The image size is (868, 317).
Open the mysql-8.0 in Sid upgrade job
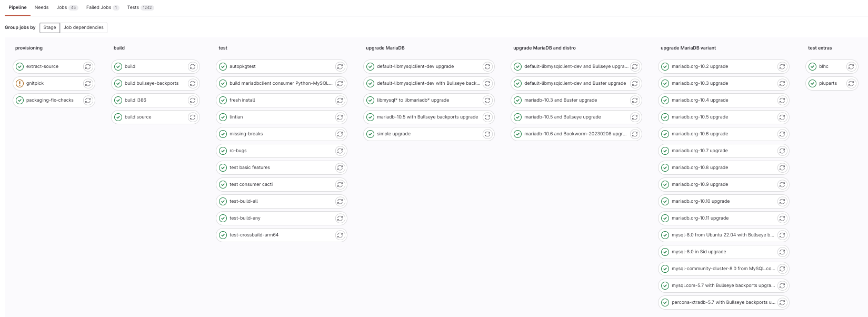tap(699, 252)
